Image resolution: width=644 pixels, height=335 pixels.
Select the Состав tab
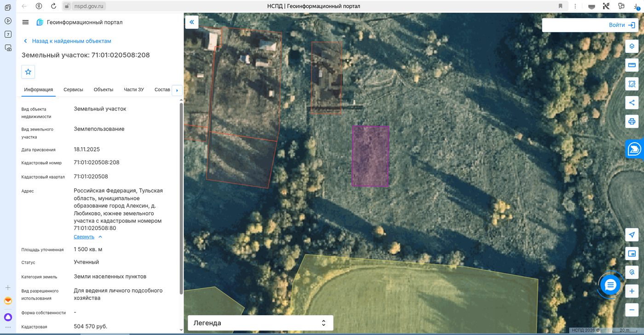pyautogui.click(x=162, y=90)
